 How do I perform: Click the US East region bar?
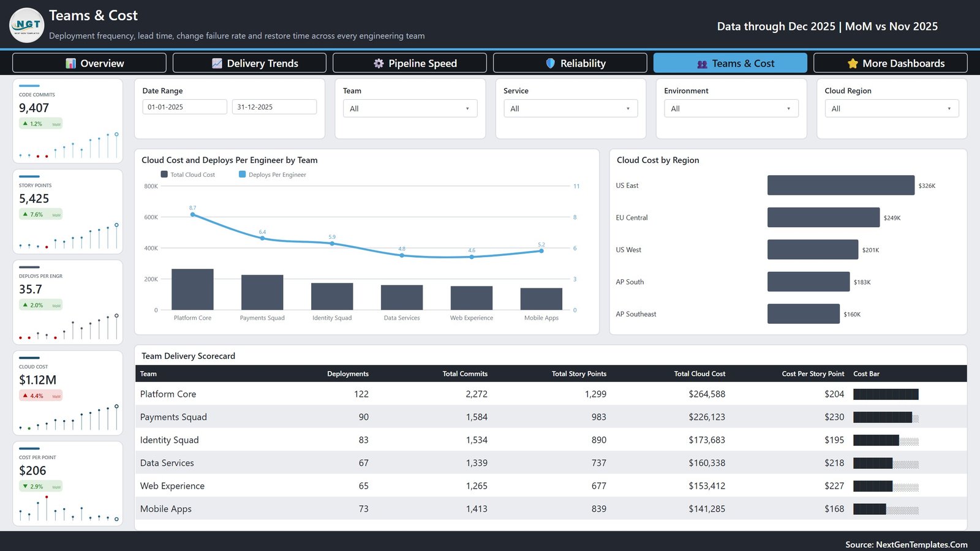point(841,186)
